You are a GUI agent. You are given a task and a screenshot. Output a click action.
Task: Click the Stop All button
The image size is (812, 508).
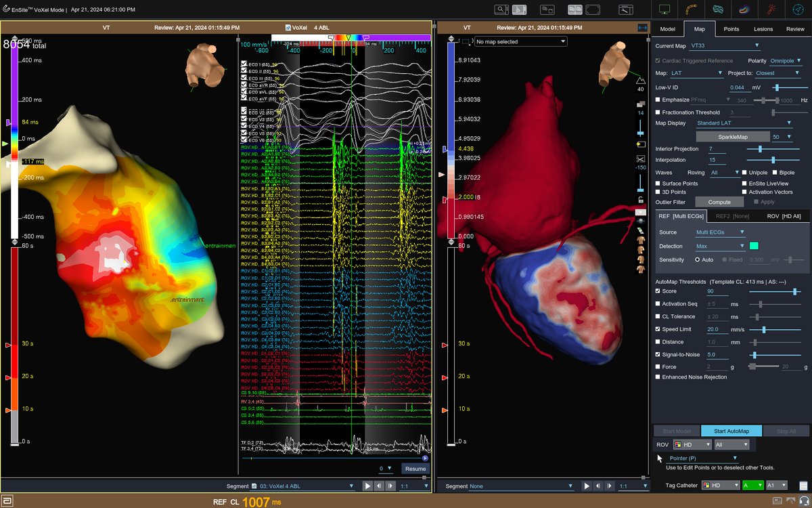[x=786, y=431]
